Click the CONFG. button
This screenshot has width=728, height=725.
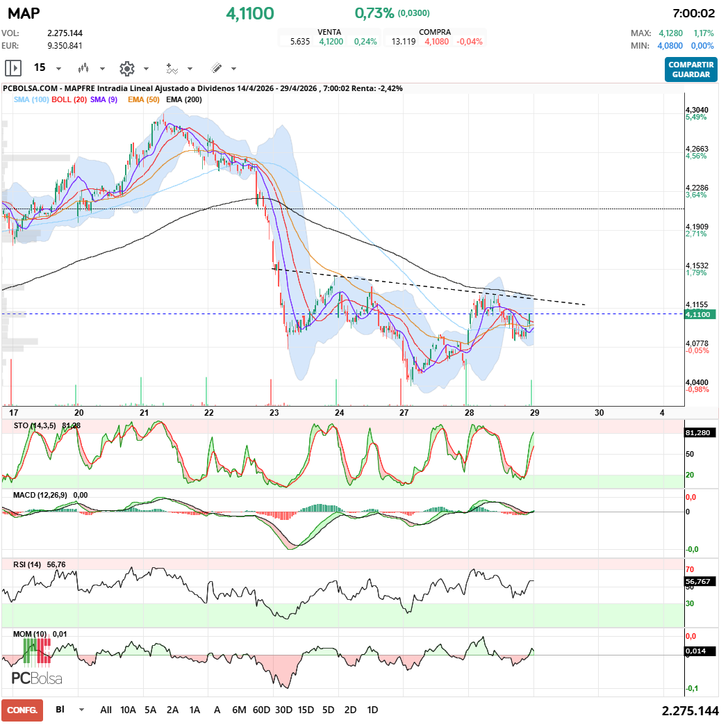tap(22, 710)
